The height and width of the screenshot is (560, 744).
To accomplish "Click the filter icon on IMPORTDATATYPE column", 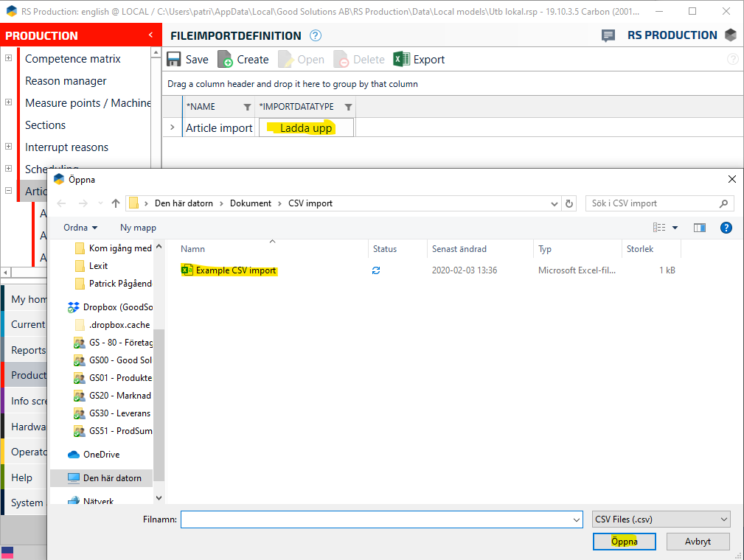I will click(348, 107).
